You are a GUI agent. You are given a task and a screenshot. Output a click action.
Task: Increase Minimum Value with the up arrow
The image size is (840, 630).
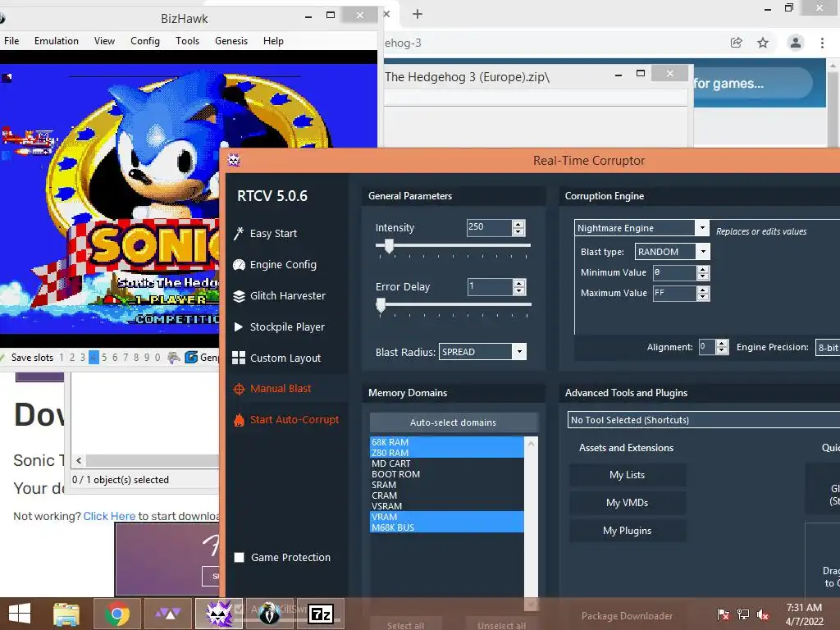click(x=703, y=269)
